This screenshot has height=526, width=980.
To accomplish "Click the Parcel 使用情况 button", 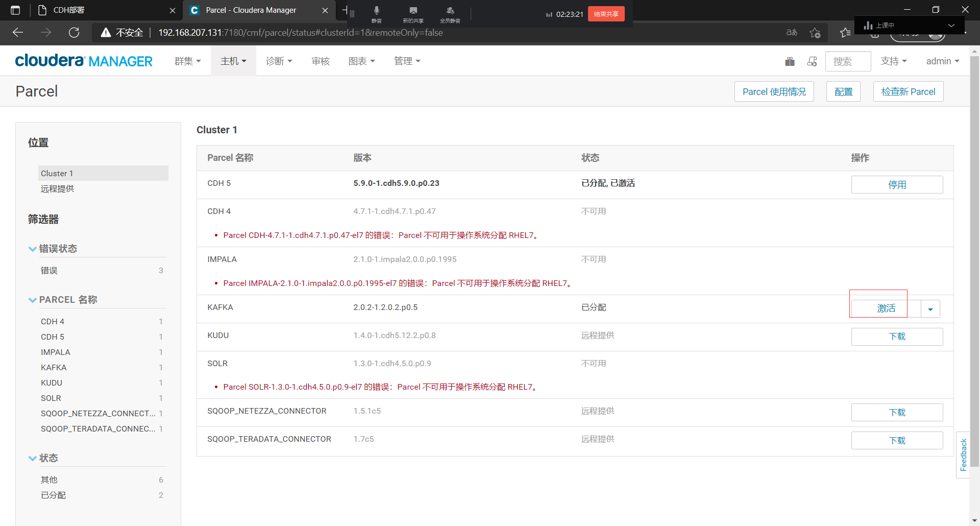I will (774, 91).
